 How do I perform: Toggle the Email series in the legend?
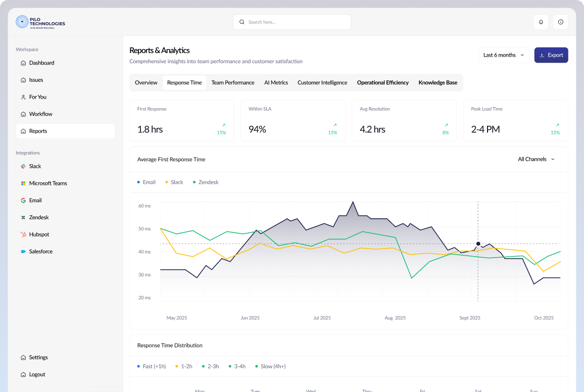146,182
